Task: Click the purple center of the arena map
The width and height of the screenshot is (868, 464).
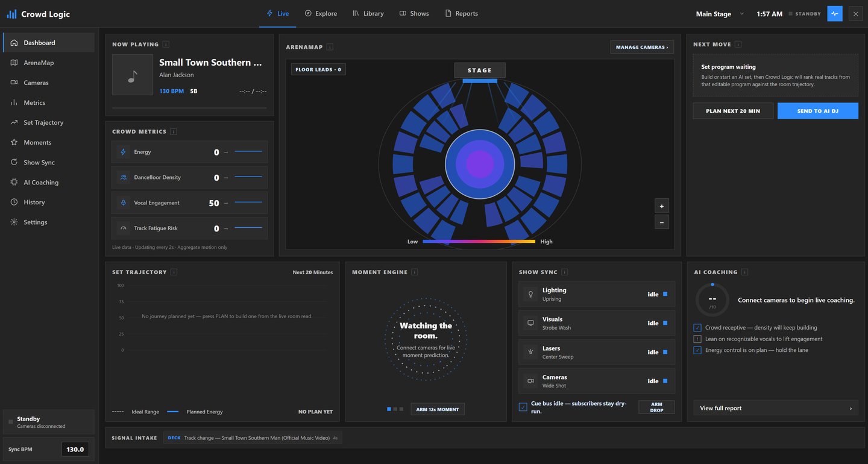Action: coord(480,164)
